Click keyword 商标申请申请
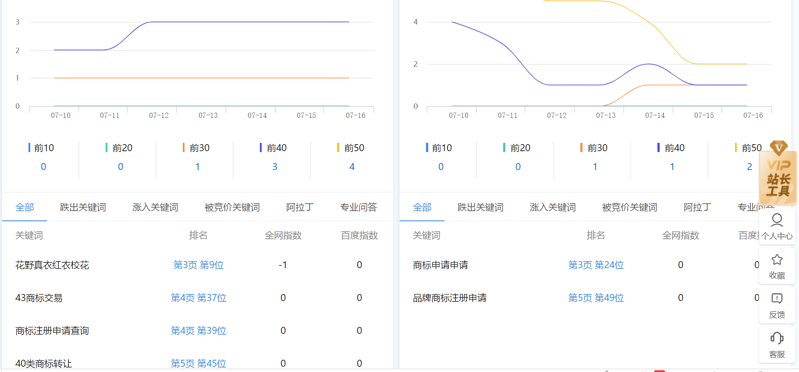The height and width of the screenshot is (372, 799). 440,265
